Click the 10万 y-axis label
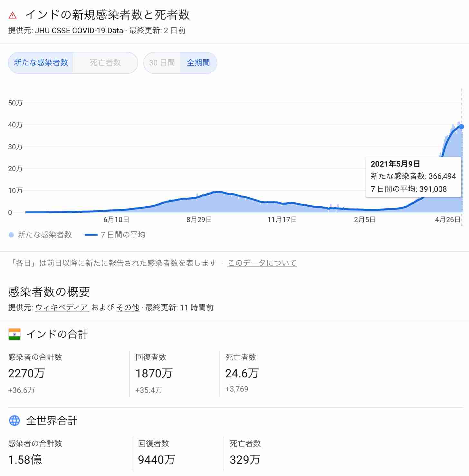The image size is (469, 476). [x=15, y=191]
